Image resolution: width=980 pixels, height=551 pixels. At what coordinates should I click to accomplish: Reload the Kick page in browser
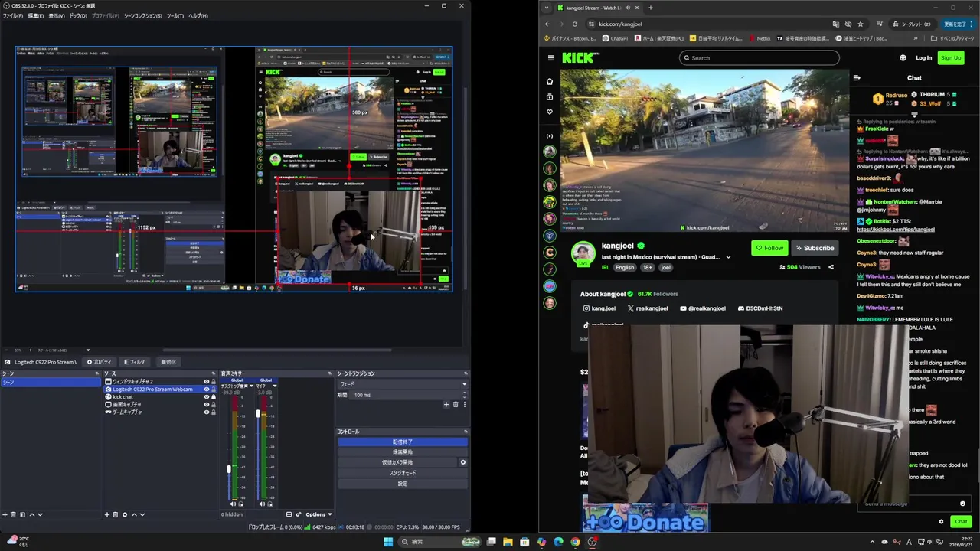coord(574,24)
